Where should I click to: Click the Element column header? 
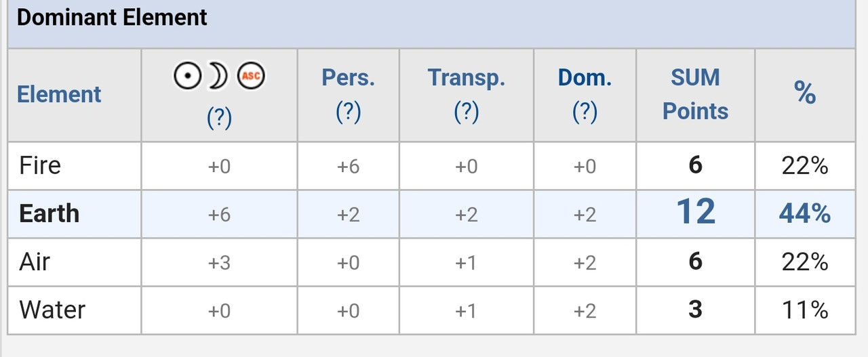click(x=59, y=94)
